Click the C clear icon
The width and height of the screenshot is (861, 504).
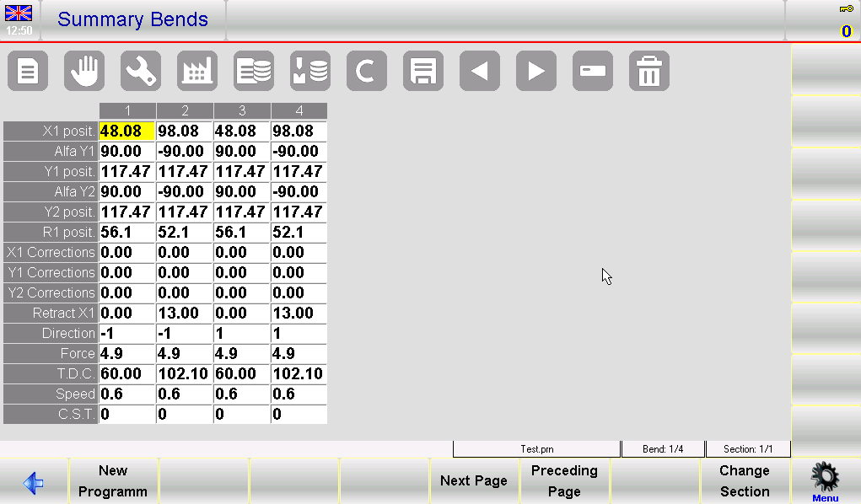point(367,71)
